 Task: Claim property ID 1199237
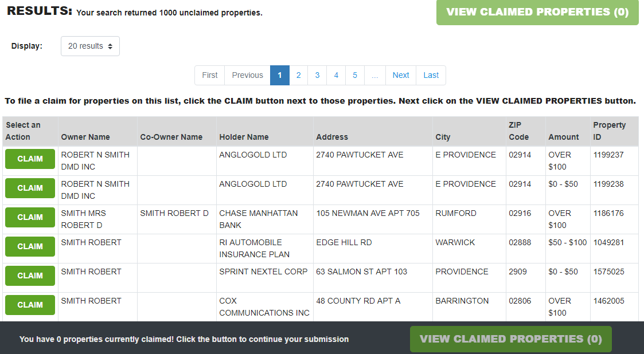pos(30,159)
